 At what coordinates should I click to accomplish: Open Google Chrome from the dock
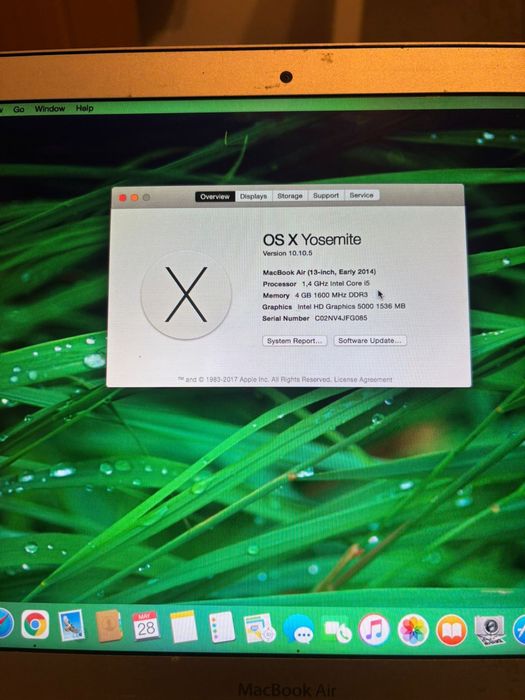coord(35,624)
